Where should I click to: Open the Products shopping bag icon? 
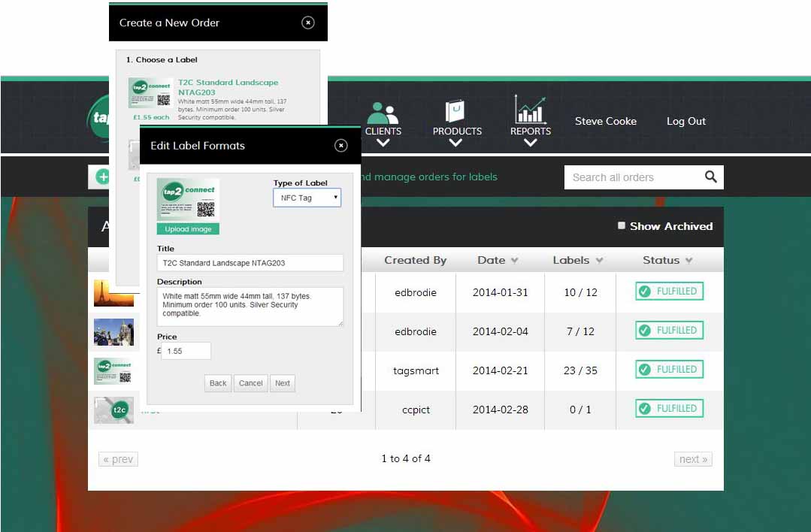tap(455, 111)
